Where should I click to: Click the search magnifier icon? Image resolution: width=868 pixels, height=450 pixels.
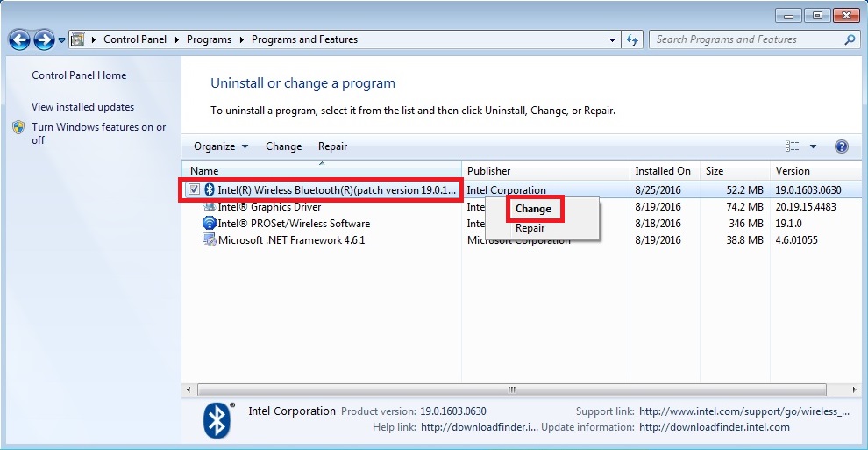pyautogui.click(x=850, y=39)
